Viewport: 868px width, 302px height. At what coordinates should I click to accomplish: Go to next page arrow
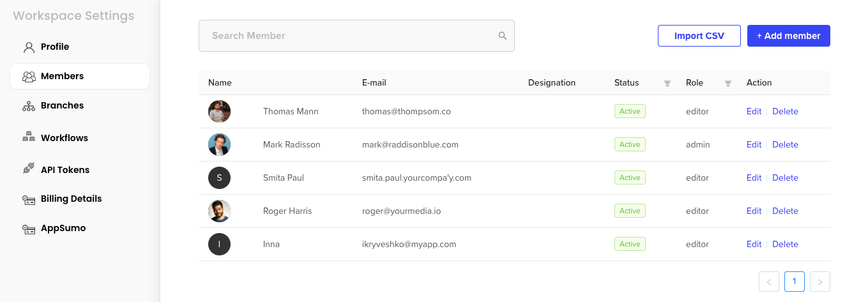click(819, 282)
